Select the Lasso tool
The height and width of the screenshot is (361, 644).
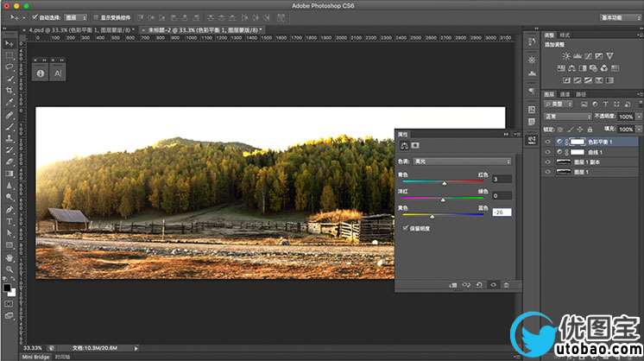tap(9, 66)
